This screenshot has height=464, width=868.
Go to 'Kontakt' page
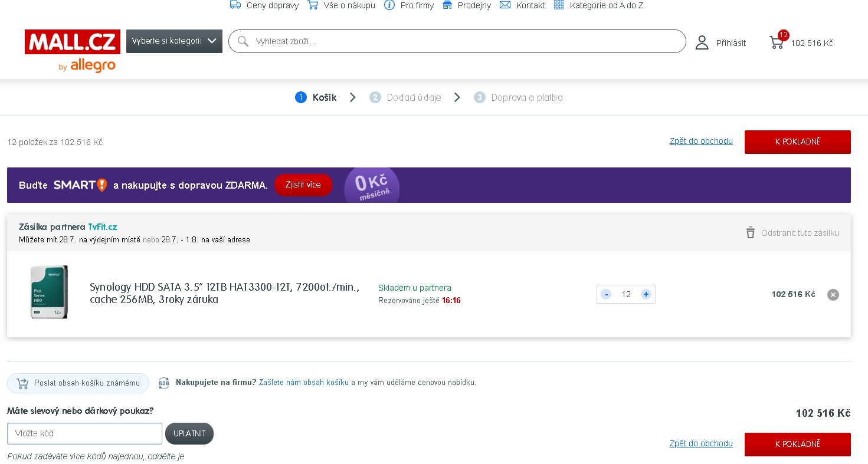[x=522, y=5]
